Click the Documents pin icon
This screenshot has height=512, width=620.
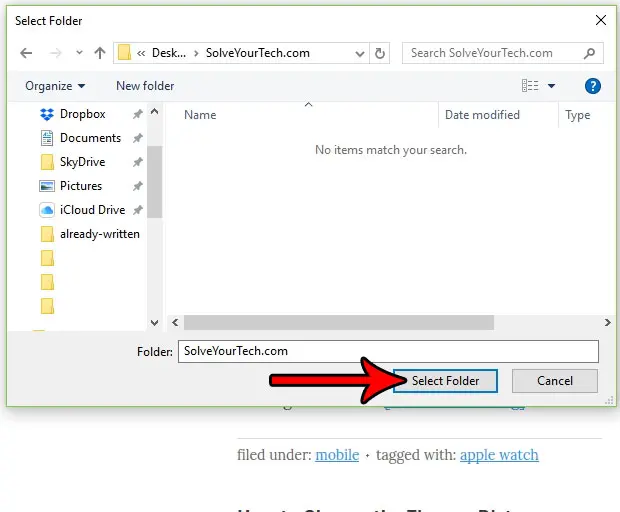(x=137, y=138)
